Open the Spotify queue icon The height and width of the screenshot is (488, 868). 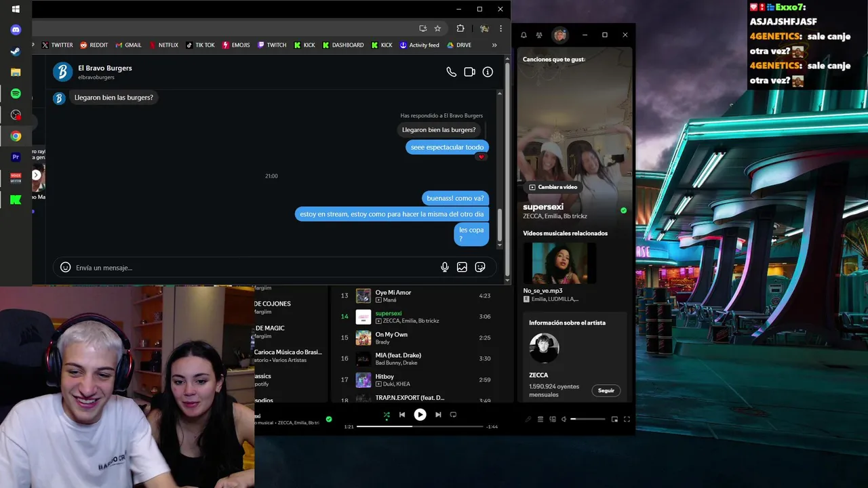click(x=540, y=419)
